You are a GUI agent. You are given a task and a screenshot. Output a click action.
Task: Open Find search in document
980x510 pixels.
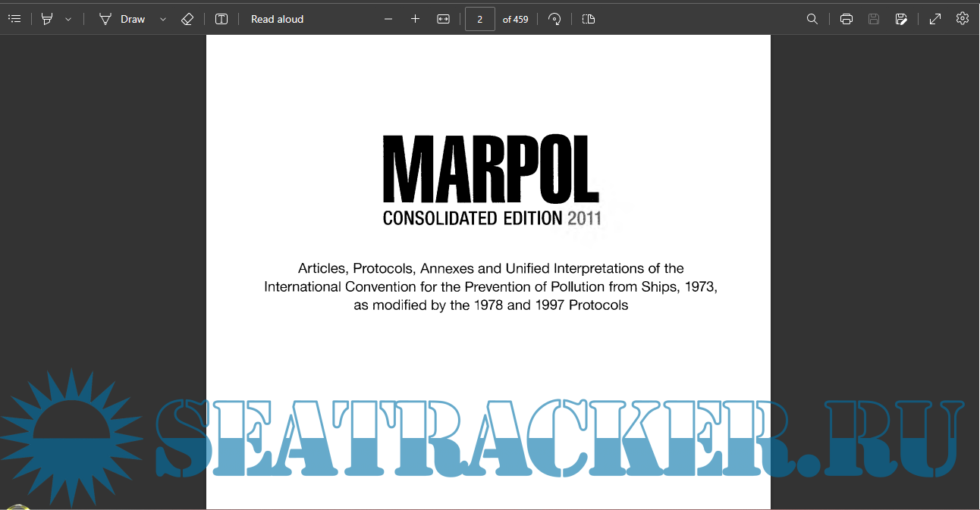click(812, 19)
